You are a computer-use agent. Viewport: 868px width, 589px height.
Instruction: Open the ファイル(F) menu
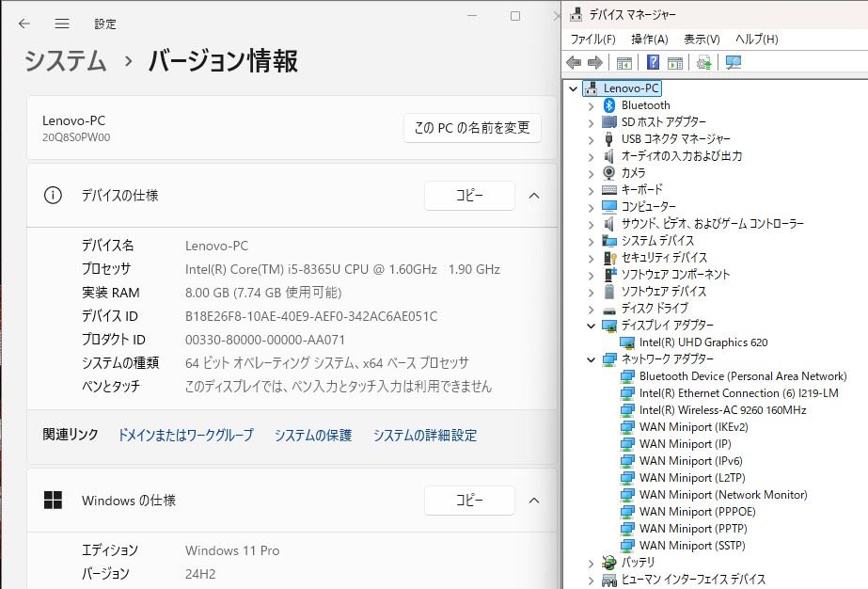[x=592, y=40]
